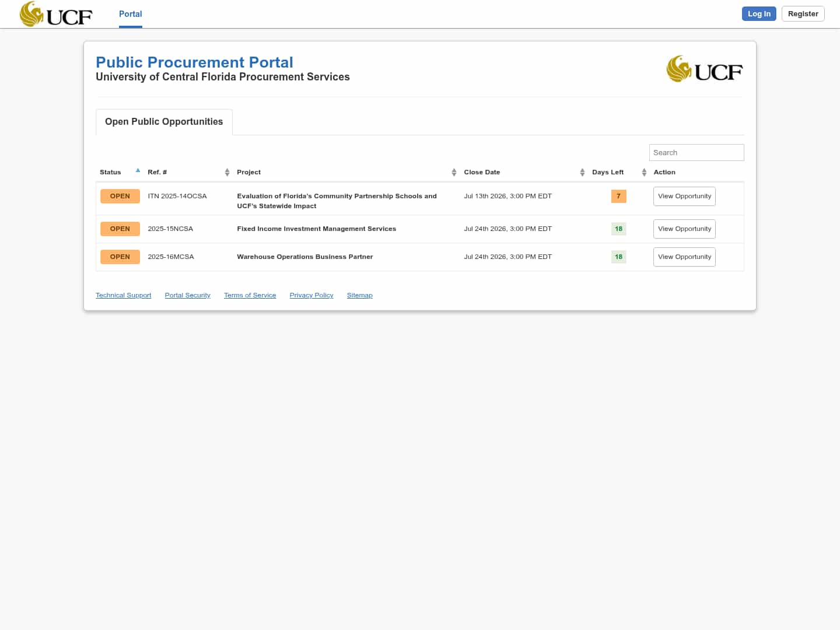Sort table by Status column arrow
Screen dimensions: 840x630
[x=138, y=170]
